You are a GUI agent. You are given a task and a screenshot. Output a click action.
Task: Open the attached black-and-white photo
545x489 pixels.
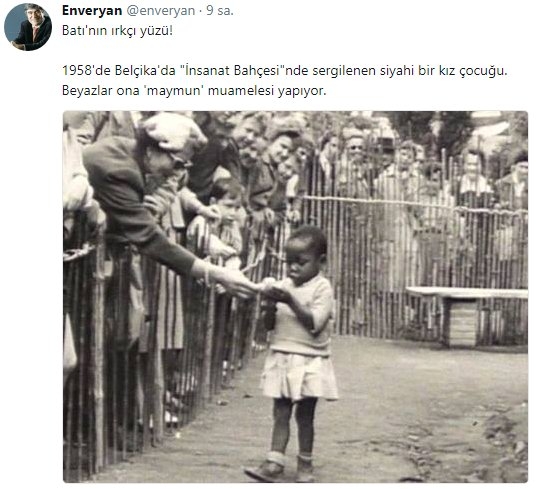click(295, 296)
